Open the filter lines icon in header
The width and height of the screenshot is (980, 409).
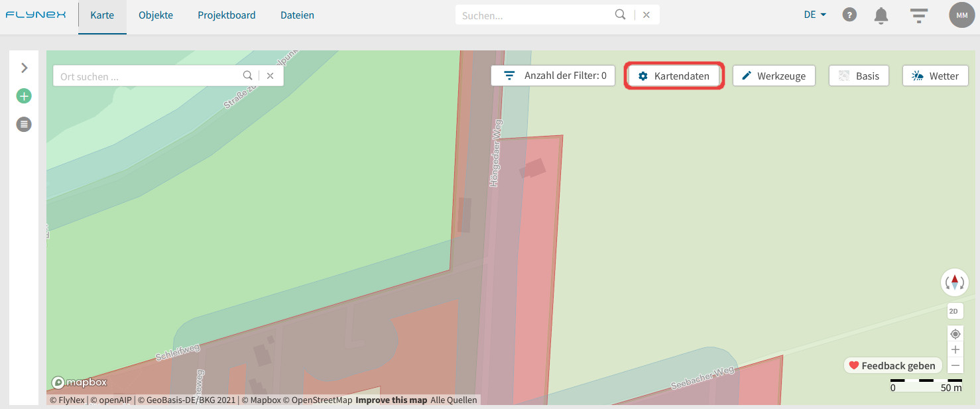click(918, 15)
